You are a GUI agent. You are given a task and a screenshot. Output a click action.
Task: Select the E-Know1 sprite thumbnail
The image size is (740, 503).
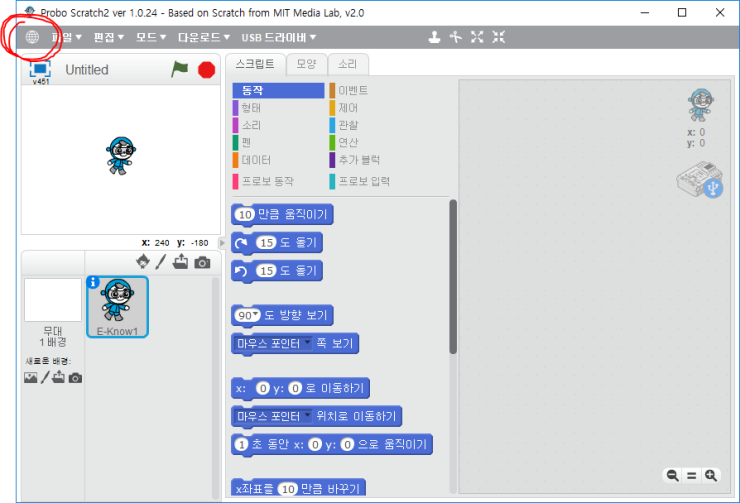coord(118,307)
